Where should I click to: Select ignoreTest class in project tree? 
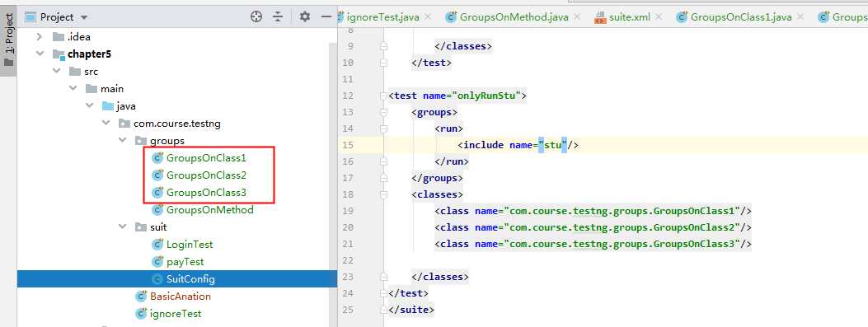tap(176, 314)
